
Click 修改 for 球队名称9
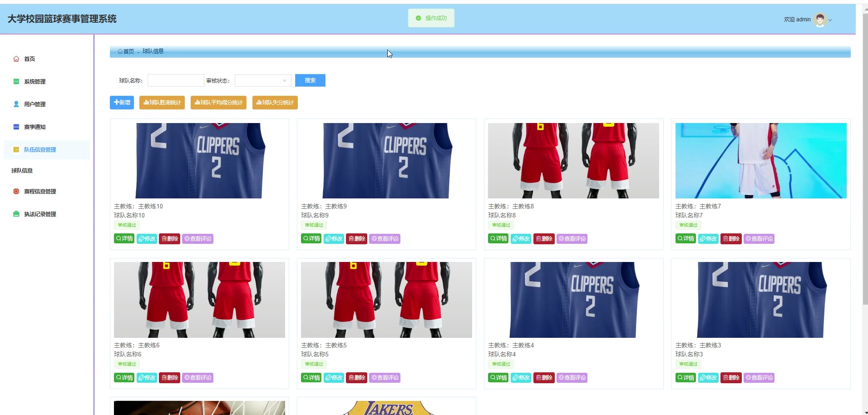[x=334, y=239]
